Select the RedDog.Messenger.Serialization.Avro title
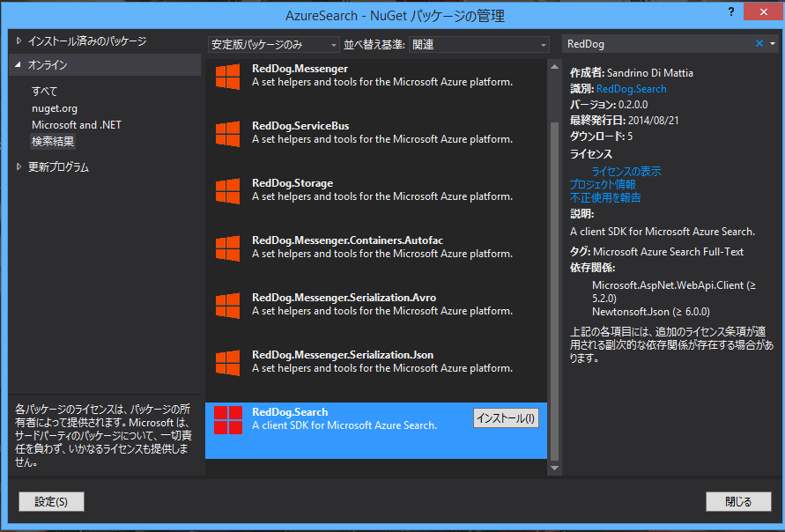 [x=344, y=298]
